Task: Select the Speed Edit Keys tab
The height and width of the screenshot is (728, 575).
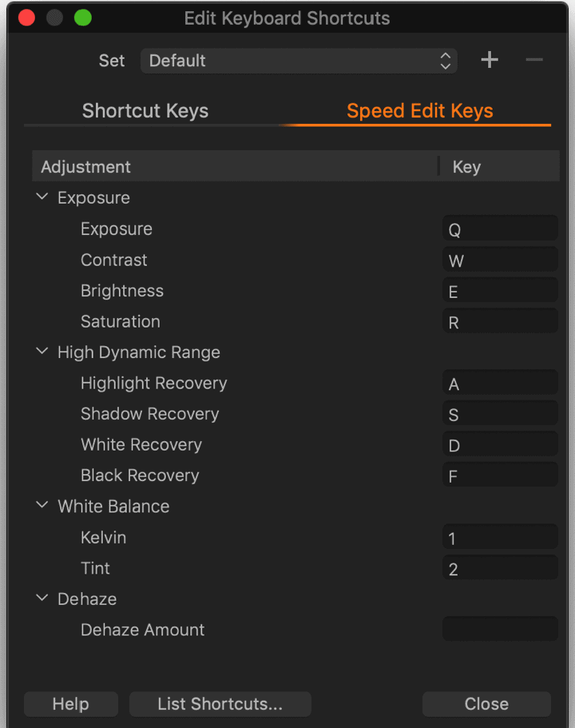Action: pos(419,111)
